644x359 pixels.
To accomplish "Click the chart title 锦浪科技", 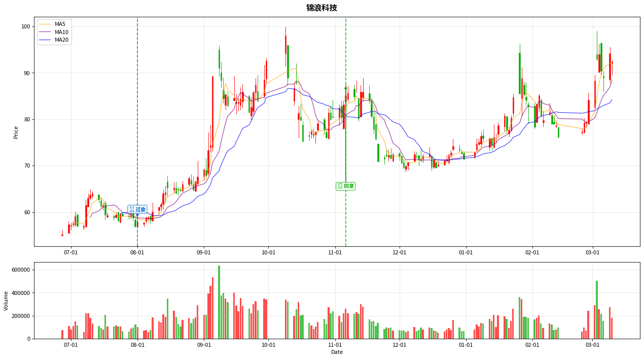I will pyautogui.click(x=321, y=8).
